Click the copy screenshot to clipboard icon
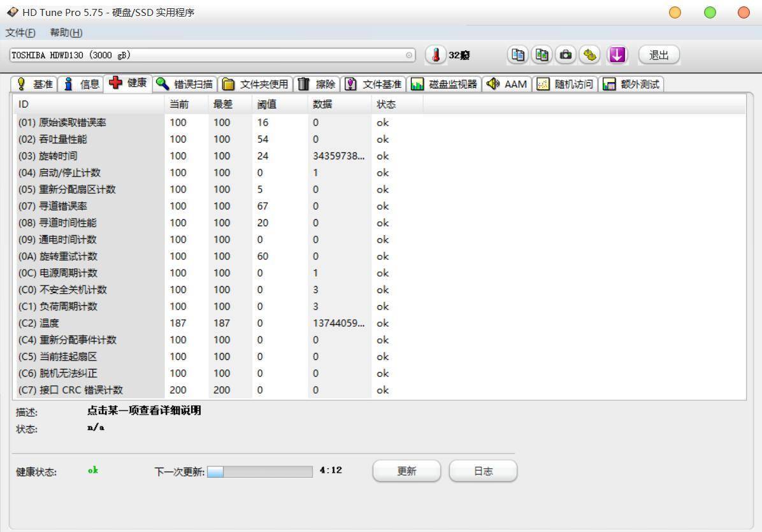 542,55
